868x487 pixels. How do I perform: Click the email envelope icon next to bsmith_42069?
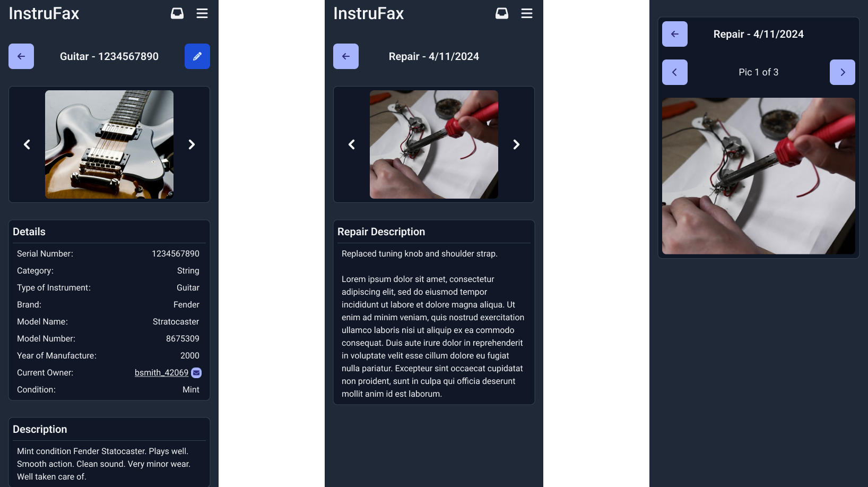coord(195,372)
